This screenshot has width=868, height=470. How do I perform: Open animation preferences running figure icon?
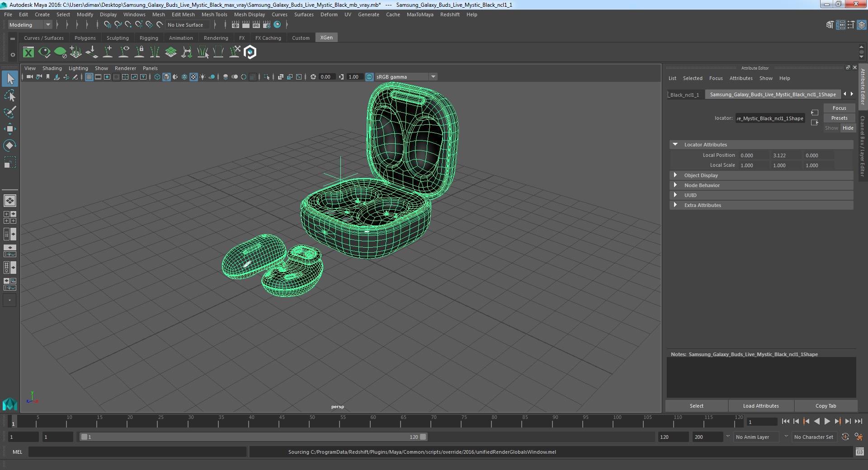coord(859,437)
